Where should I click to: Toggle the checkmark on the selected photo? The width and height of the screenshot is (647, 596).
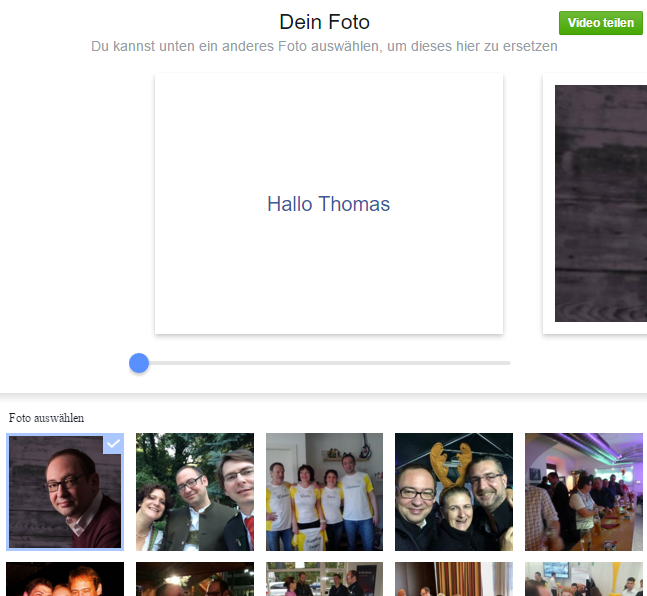pos(113,444)
